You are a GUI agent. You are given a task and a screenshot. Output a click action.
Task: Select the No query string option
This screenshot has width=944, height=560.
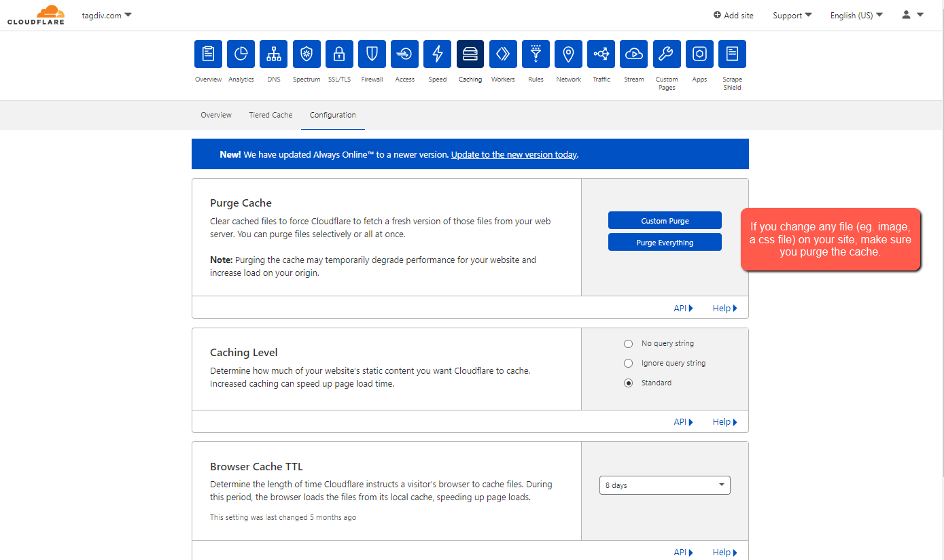coord(628,344)
